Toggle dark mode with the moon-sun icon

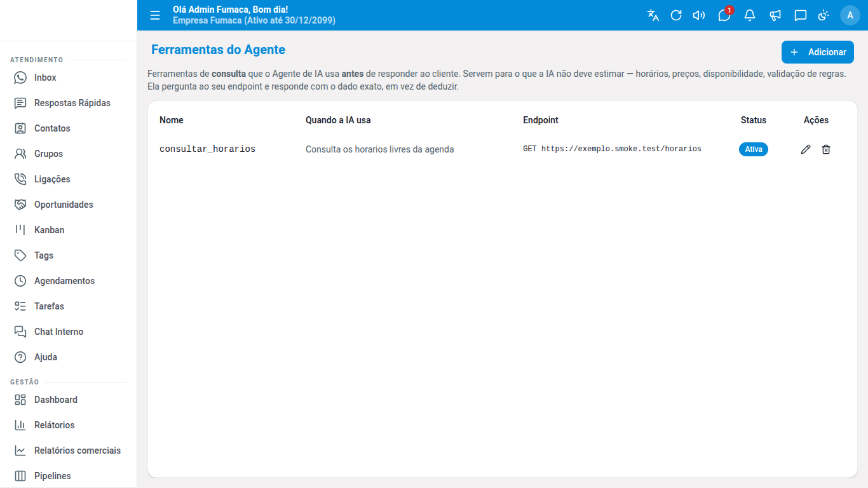824,15
